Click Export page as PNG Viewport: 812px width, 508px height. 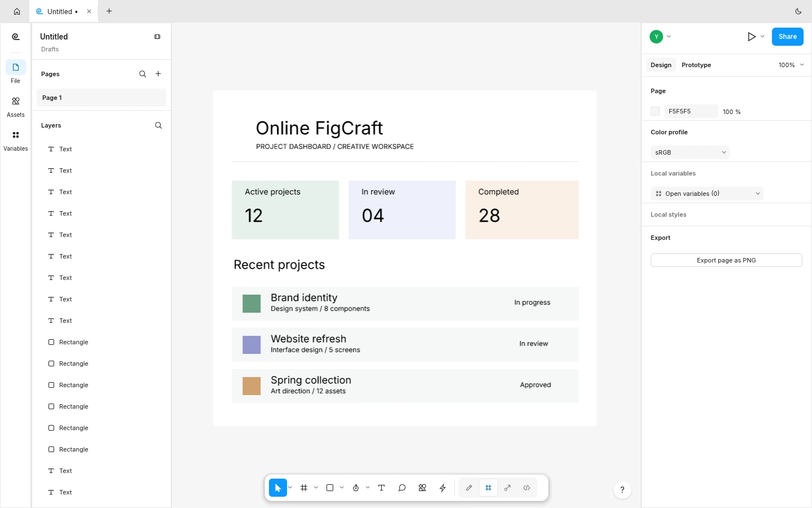coord(726,260)
